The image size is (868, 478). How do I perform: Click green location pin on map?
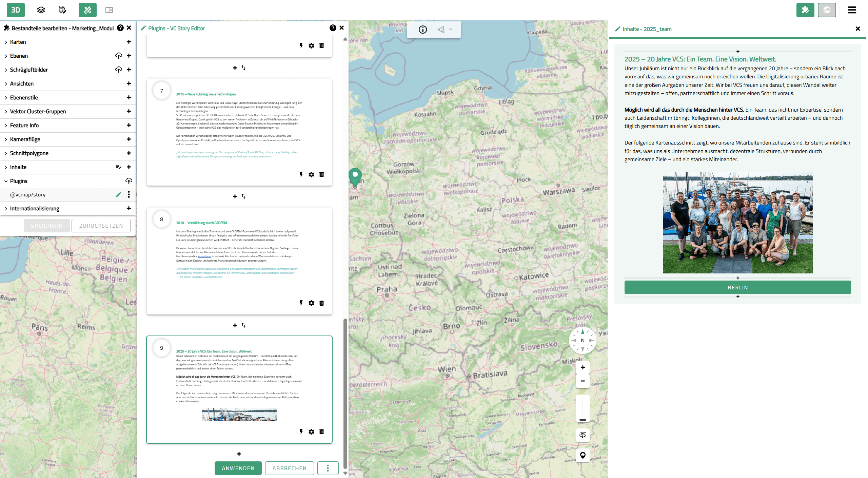(x=355, y=177)
